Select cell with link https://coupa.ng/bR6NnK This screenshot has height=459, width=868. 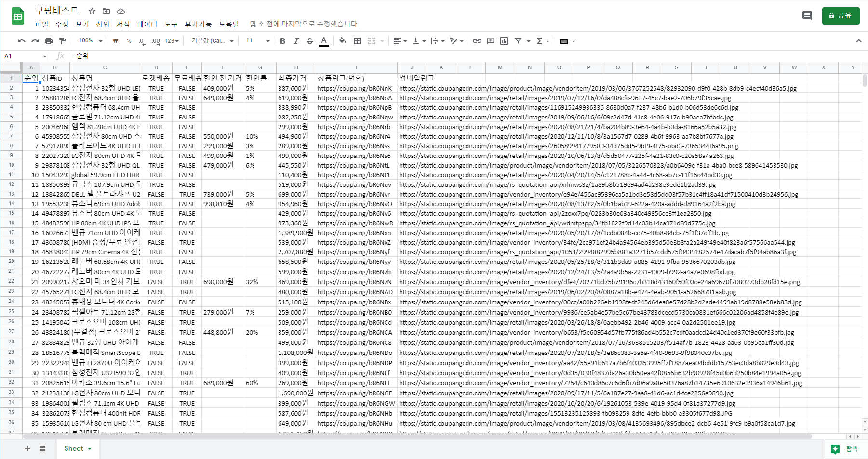(x=356, y=88)
